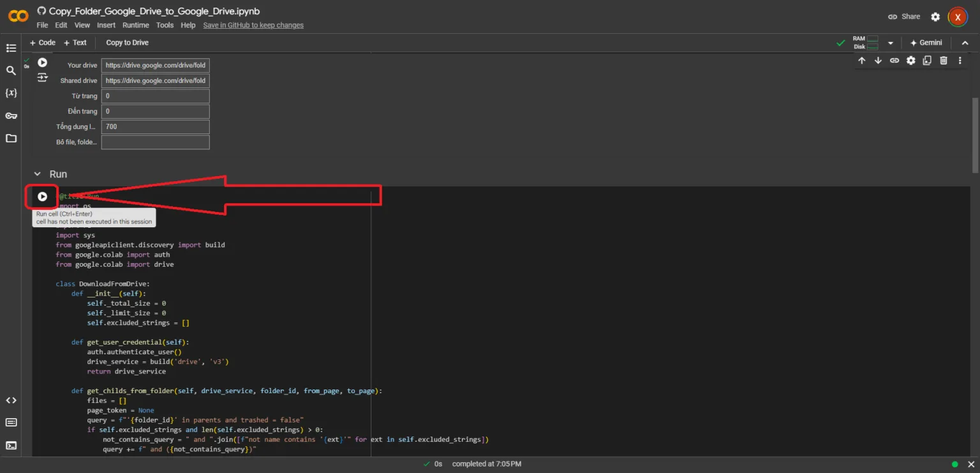Collapse the Run section heading

(37, 174)
